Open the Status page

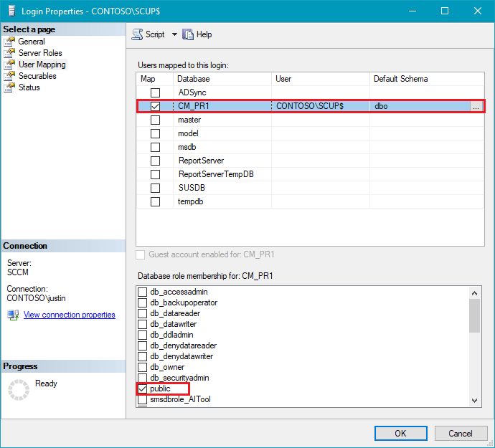click(29, 87)
